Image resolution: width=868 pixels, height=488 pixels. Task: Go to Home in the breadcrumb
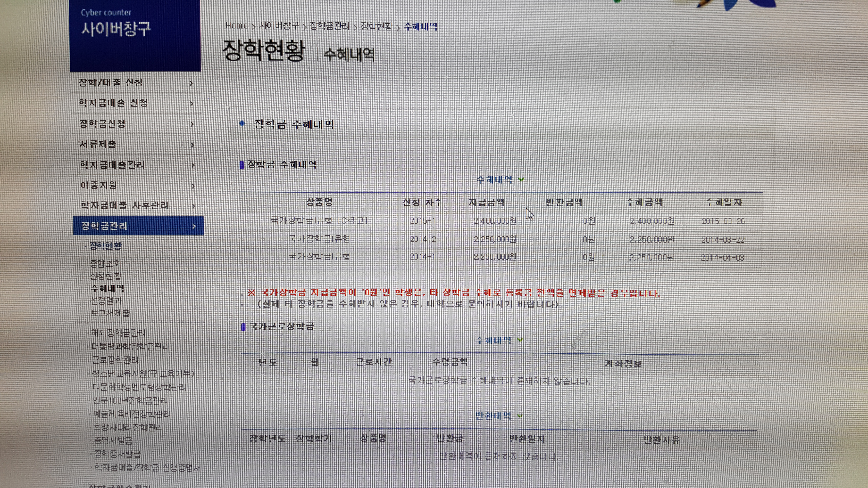coord(237,26)
